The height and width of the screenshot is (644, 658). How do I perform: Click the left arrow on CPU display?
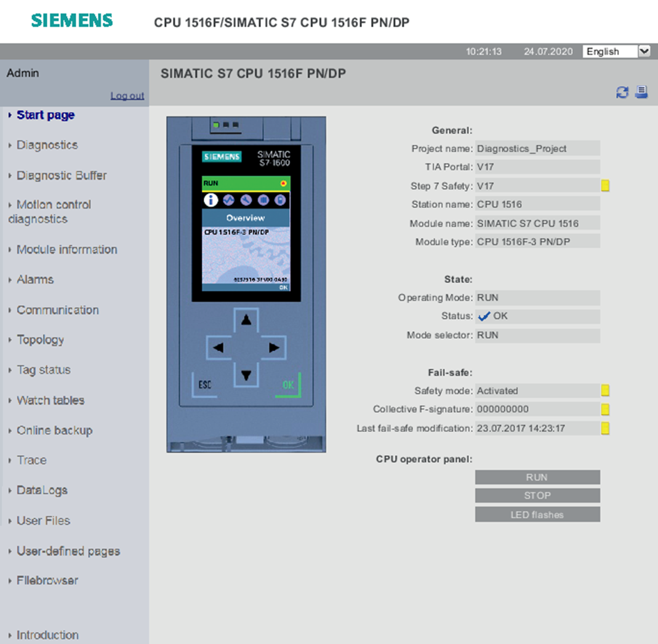[219, 348]
